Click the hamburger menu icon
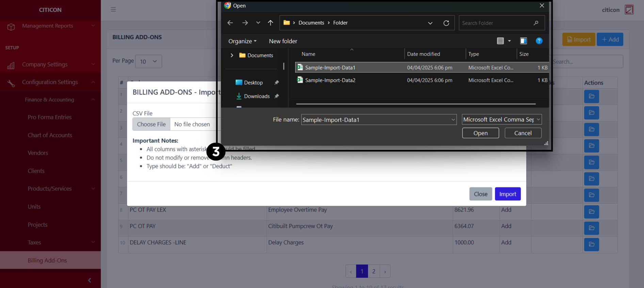 [113, 10]
